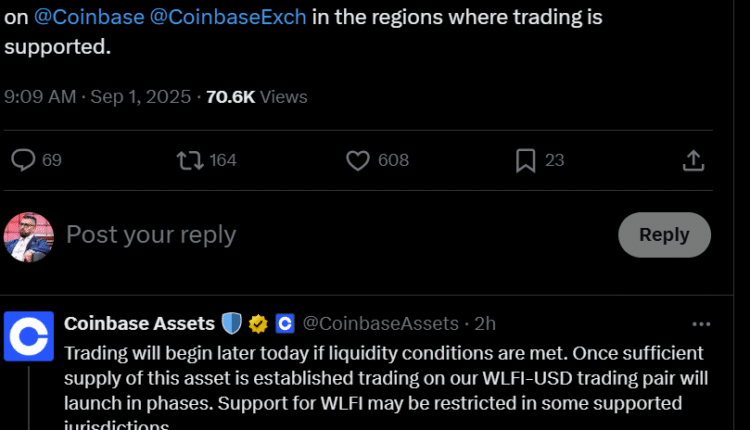This screenshot has width=750, height=430.
Task: Open more options on Coinbase Assets reply
Action: click(701, 324)
